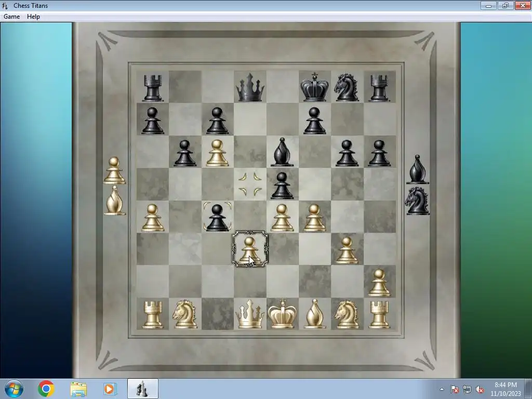Show hidden system tray icons
532x399 pixels.
[x=442, y=389]
